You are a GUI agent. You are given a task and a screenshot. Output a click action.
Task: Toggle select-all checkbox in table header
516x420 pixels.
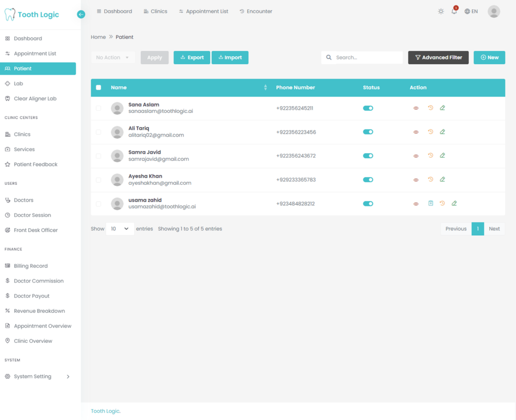98,88
